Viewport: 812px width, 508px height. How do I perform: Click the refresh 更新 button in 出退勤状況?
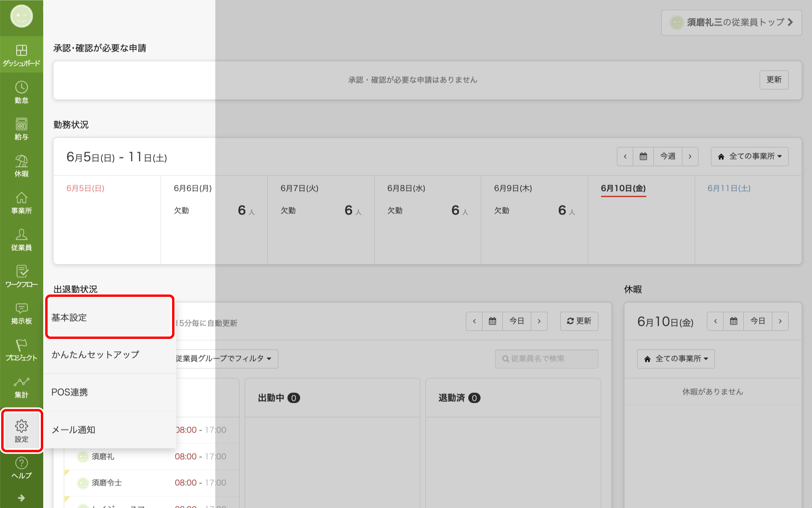(x=579, y=321)
